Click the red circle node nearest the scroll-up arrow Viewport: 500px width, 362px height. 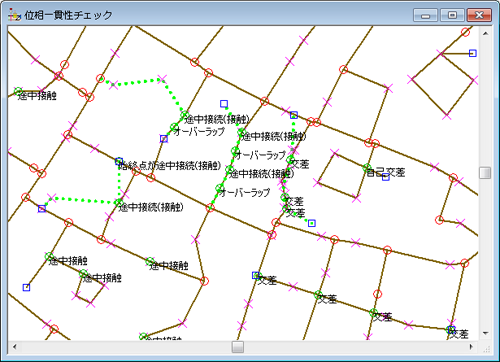pos(465,32)
